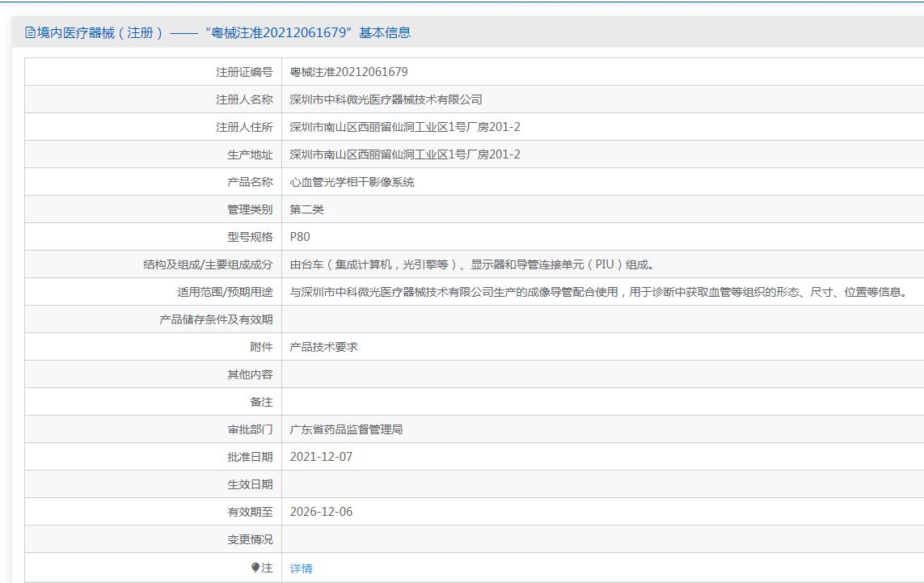Click the 管理类别 label
The height and width of the screenshot is (583, 924).
point(250,209)
